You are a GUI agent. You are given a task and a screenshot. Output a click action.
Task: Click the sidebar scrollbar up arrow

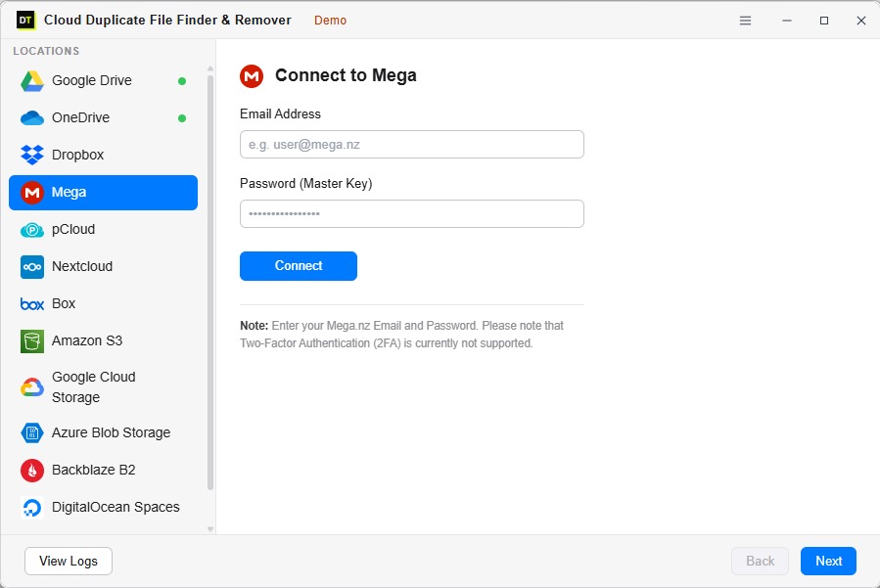[210, 69]
